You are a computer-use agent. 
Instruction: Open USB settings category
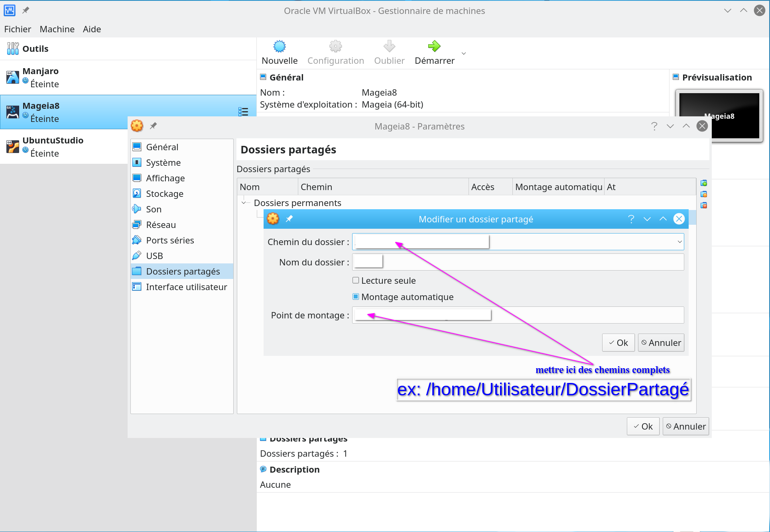click(x=182, y=256)
